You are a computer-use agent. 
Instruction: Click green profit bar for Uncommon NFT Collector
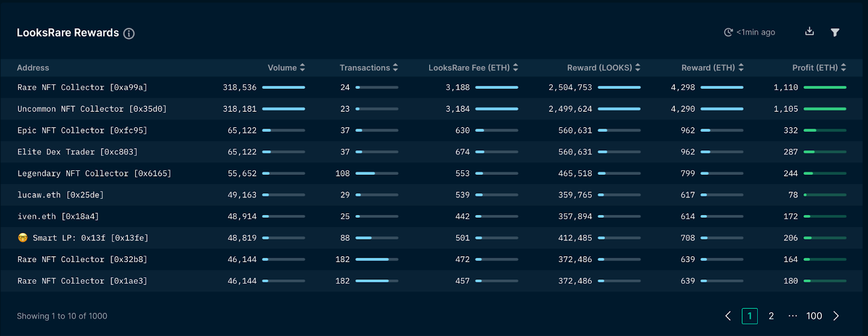pyautogui.click(x=825, y=109)
